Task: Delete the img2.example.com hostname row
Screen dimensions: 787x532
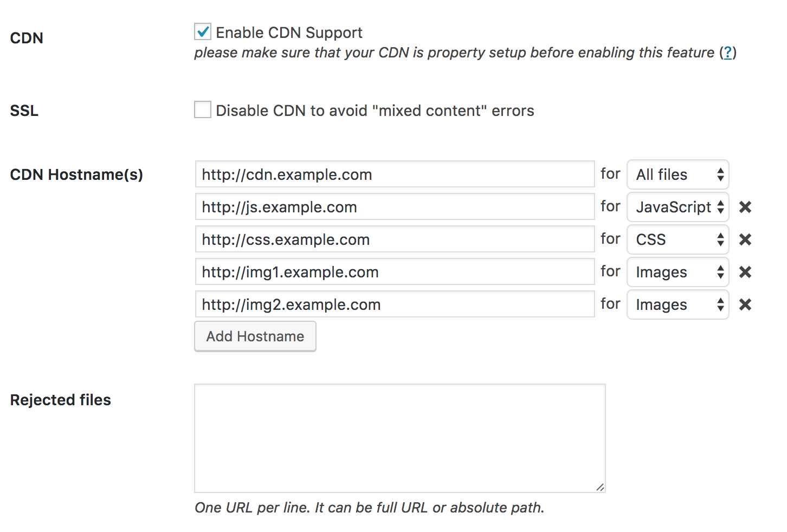Action: (x=745, y=304)
